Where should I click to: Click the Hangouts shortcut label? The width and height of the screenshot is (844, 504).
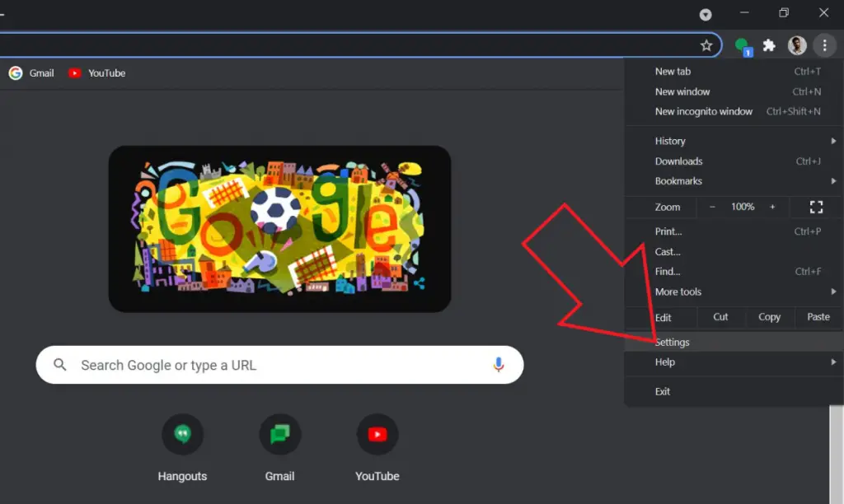(x=182, y=477)
